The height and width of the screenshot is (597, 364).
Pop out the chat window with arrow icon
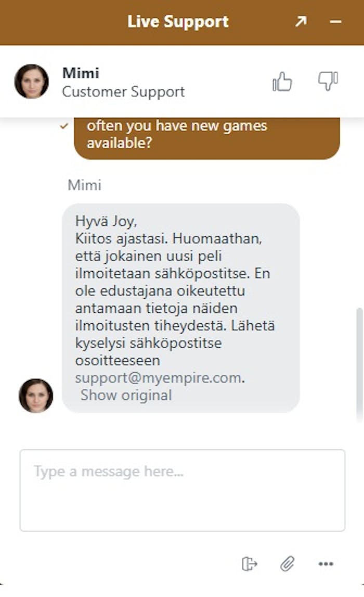tap(301, 21)
